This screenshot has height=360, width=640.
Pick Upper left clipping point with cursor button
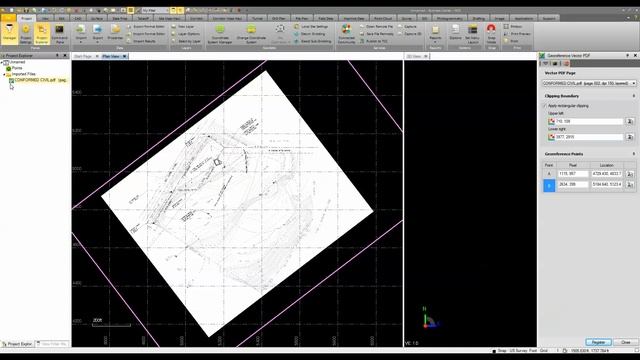pyautogui.click(x=630, y=121)
